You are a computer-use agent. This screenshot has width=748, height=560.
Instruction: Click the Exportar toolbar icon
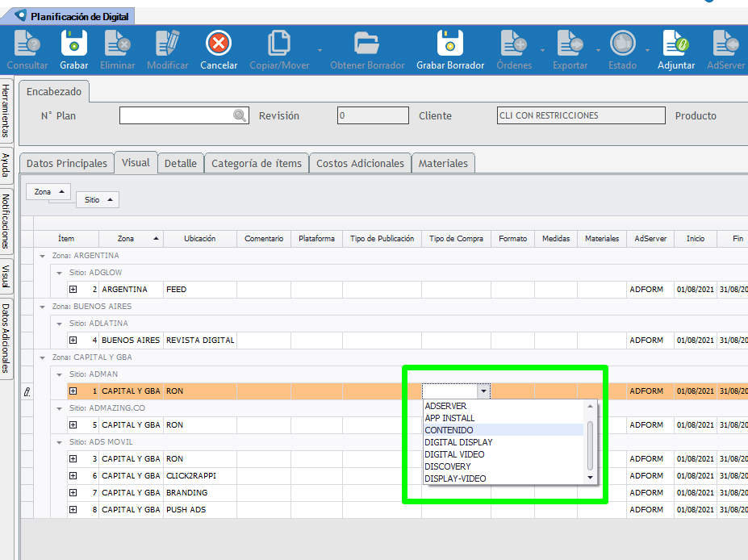point(570,43)
